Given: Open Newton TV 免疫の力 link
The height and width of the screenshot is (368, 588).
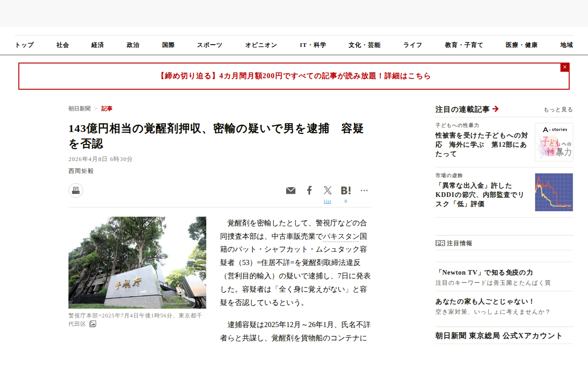Looking at the screenshot, I should [x=484, y=272].
